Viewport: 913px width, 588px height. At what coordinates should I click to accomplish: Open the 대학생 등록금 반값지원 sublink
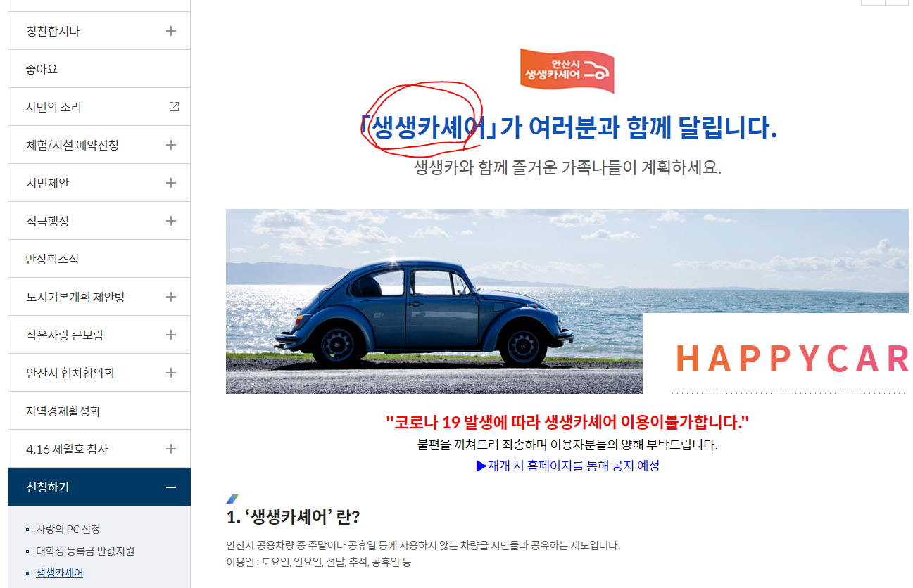tap(85, 551)
